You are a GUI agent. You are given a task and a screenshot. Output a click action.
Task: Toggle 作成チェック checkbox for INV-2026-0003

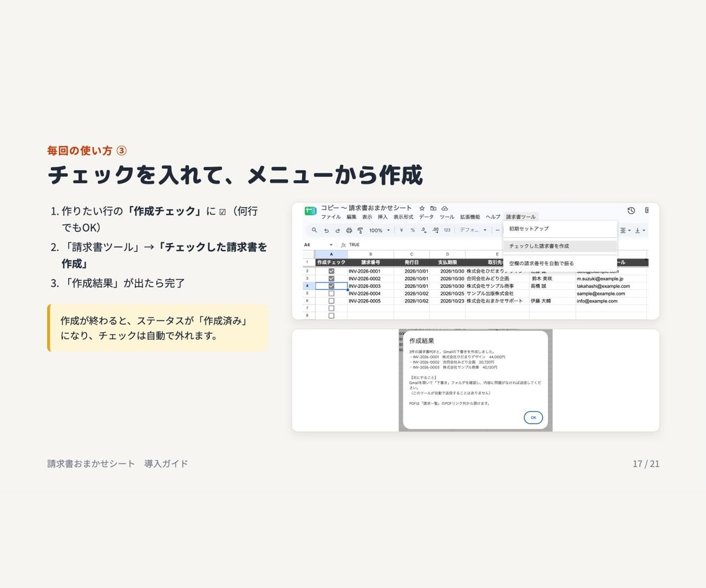(331, 286)
